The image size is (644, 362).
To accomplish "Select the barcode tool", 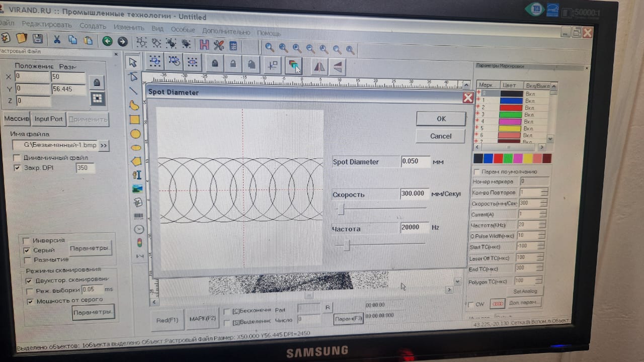I will (138, 216).
